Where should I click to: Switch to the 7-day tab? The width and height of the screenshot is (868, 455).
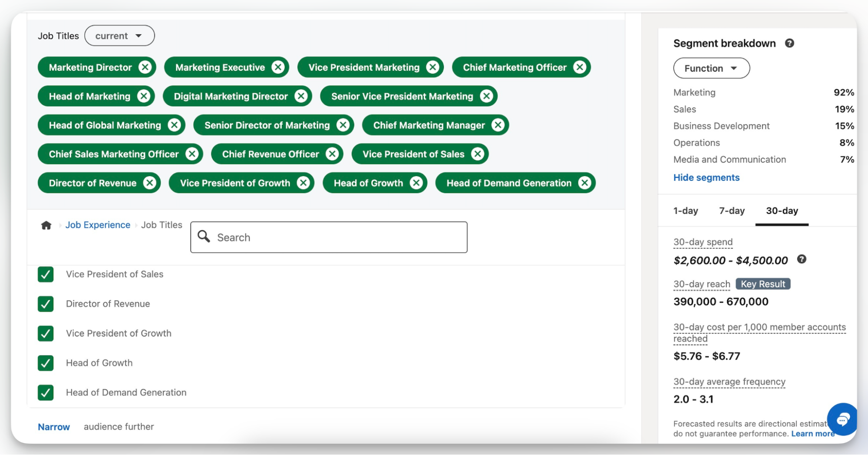pyautogui.click(x=731, y=211)
